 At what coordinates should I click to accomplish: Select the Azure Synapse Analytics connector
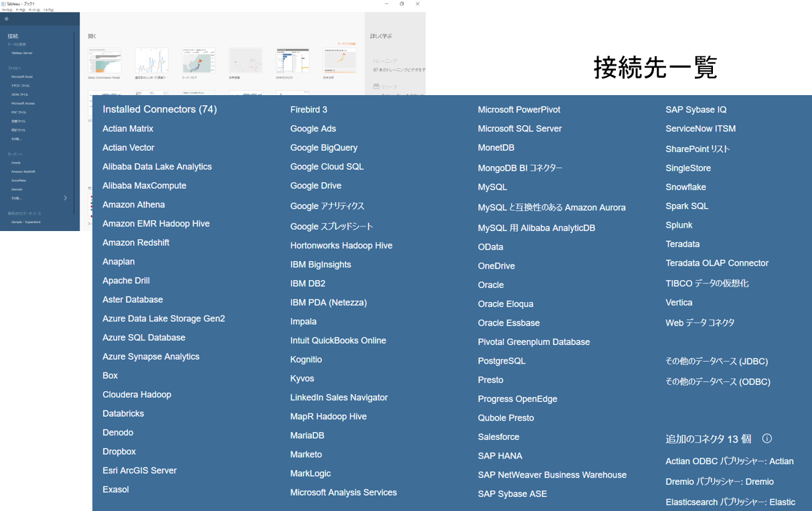coord(151,357)
